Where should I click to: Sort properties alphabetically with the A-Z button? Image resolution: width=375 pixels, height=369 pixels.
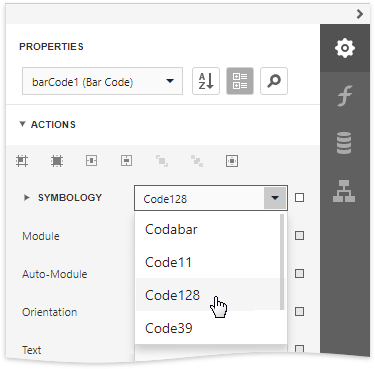tap(206, 81)
